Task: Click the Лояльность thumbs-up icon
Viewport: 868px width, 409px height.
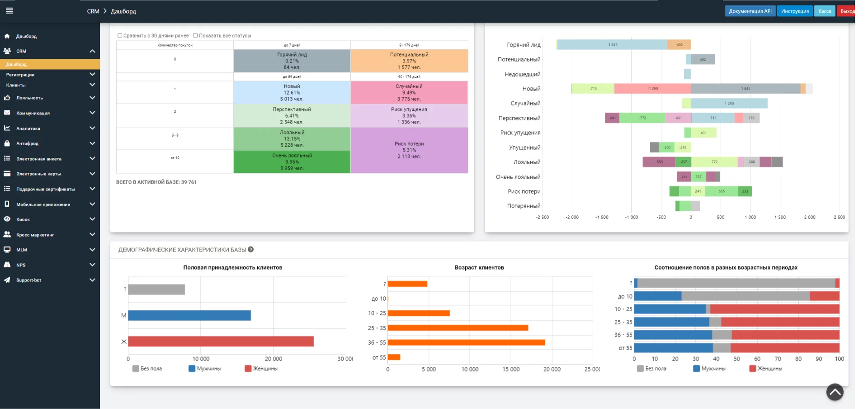Action: click(x=7, y=97)
